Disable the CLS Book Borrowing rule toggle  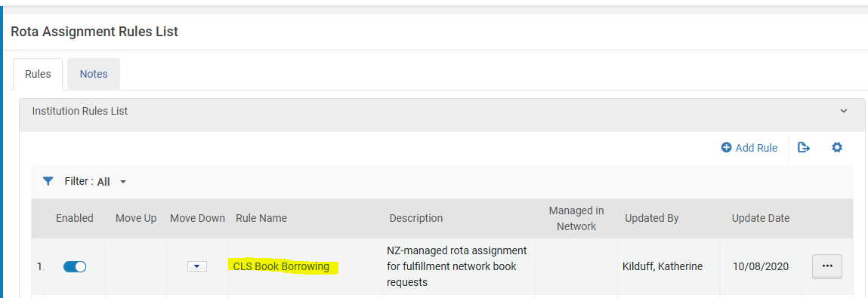coord(75,267)
